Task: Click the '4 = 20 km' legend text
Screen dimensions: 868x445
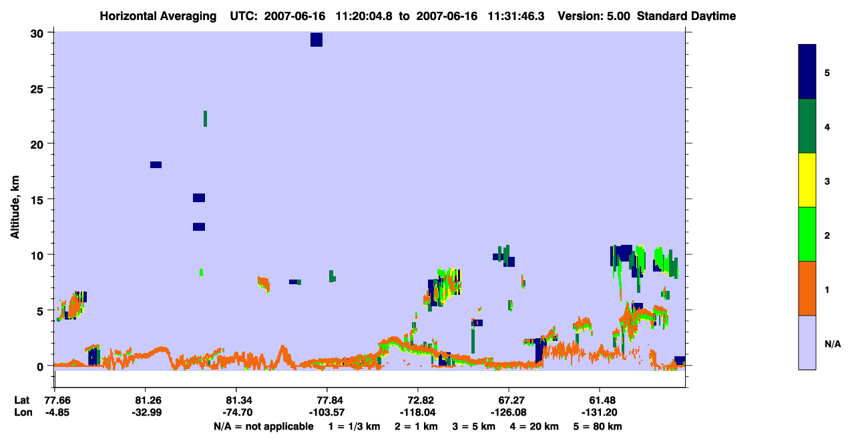Action: point(535,426)
